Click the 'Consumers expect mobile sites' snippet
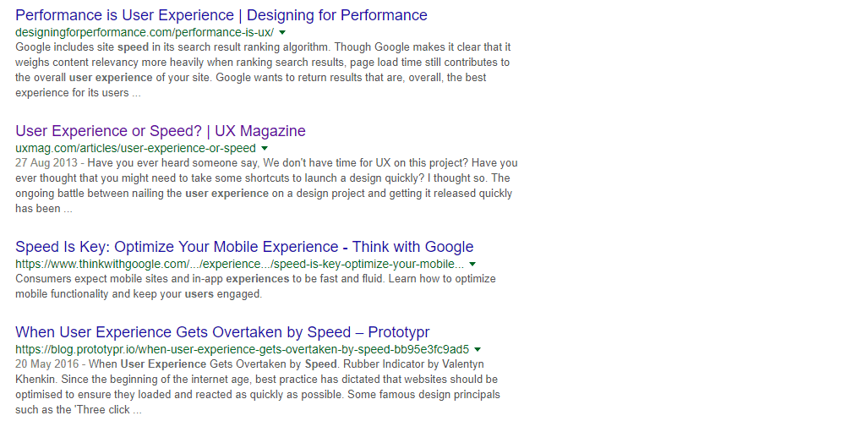The width and height of the screenshot is (868, 432). (x=255, y=279)
